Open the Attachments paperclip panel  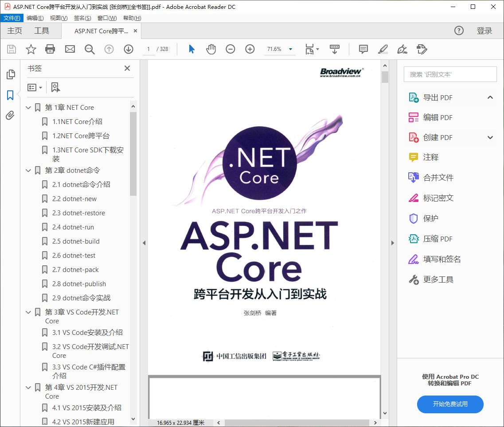click(x=10, y=115)
